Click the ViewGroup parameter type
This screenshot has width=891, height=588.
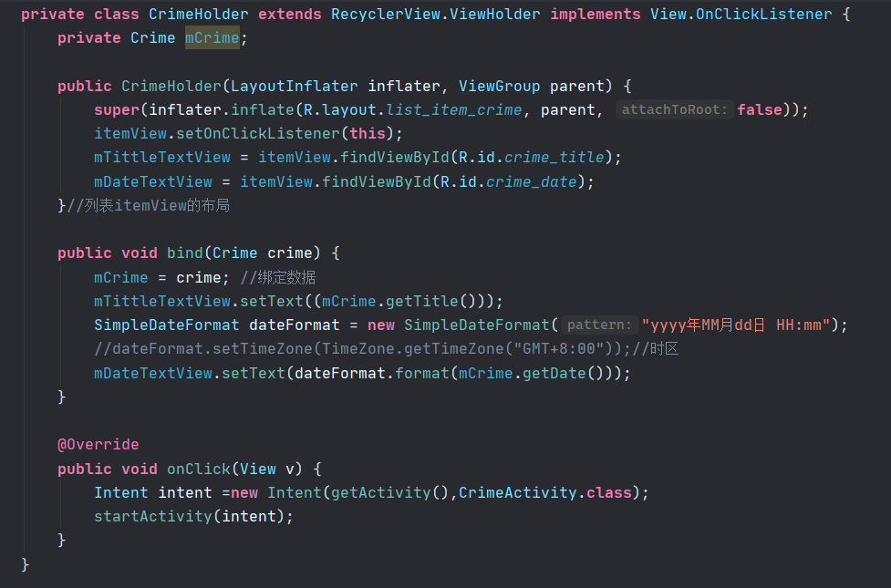[x=500, y=87]
